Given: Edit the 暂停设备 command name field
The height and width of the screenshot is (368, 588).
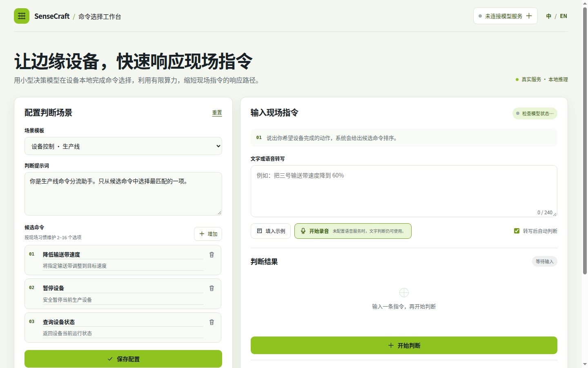Looking at the screenshot, I should (123, 288).
